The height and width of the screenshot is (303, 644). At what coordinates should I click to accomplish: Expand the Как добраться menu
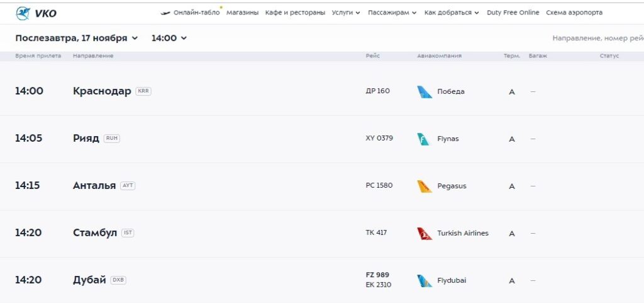coord(452,13)
